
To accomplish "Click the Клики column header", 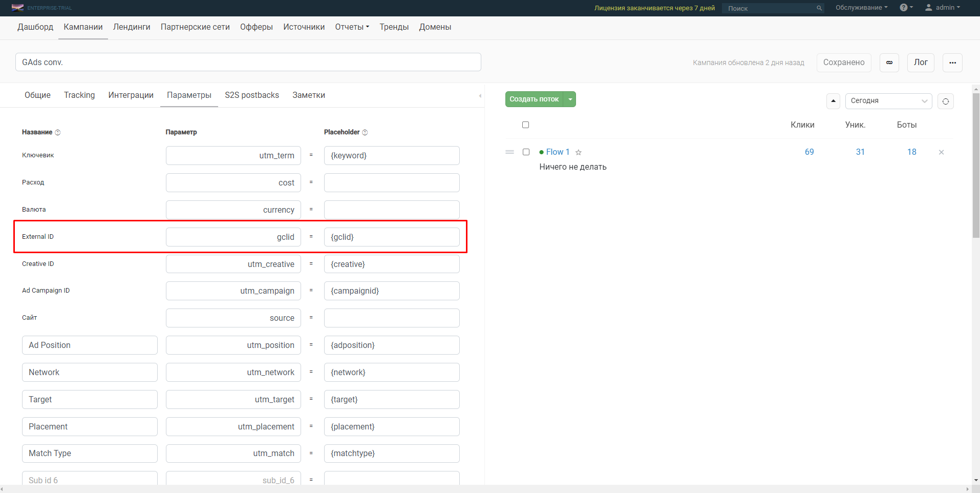I will coord(802,125).
